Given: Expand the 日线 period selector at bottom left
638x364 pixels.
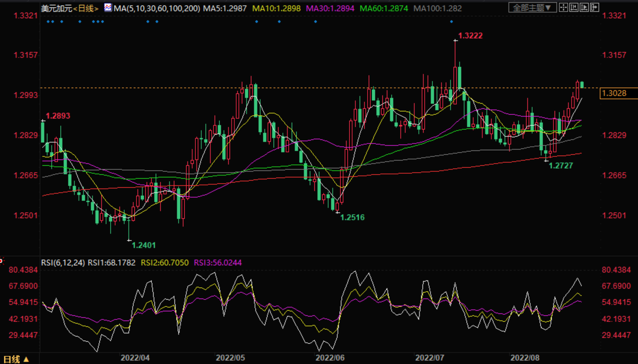Looking at the screenshot, I should point(16,359).
